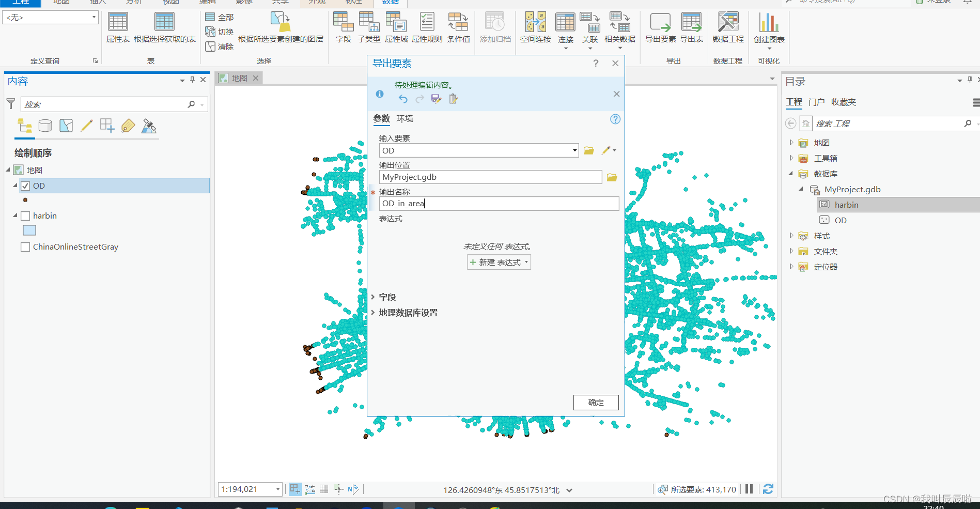
Task: Click List By Perspective Imagery icon
Action: pos(149,126)
